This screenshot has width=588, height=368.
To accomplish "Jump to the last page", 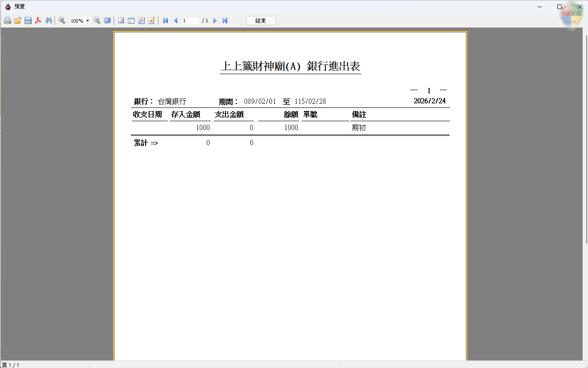I will click(x=225, y=20).
